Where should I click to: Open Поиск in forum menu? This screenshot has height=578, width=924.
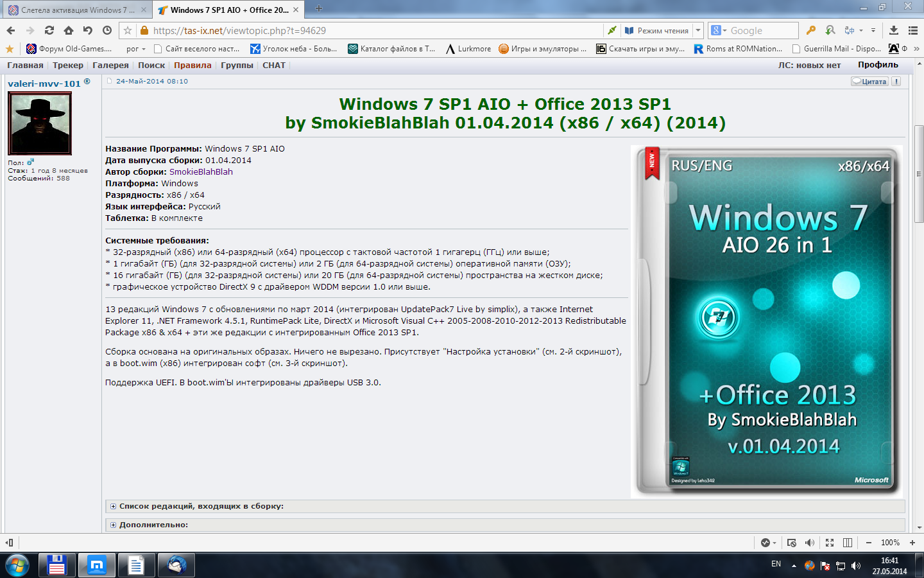coord(151,66)
